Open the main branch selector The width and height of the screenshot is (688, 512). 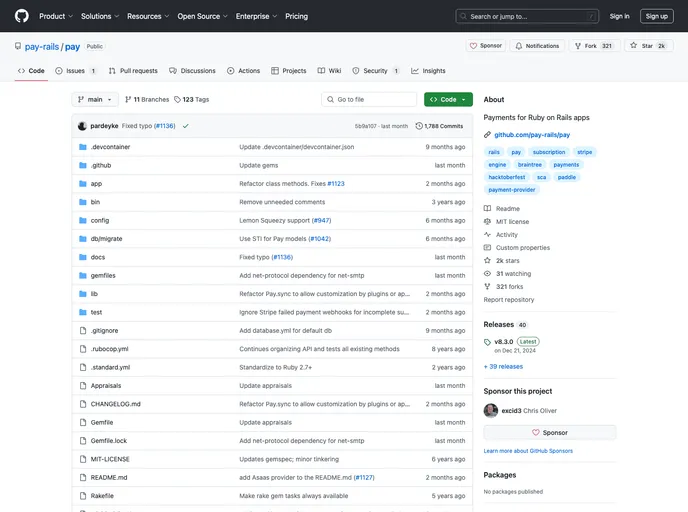(x=95, y=100)
